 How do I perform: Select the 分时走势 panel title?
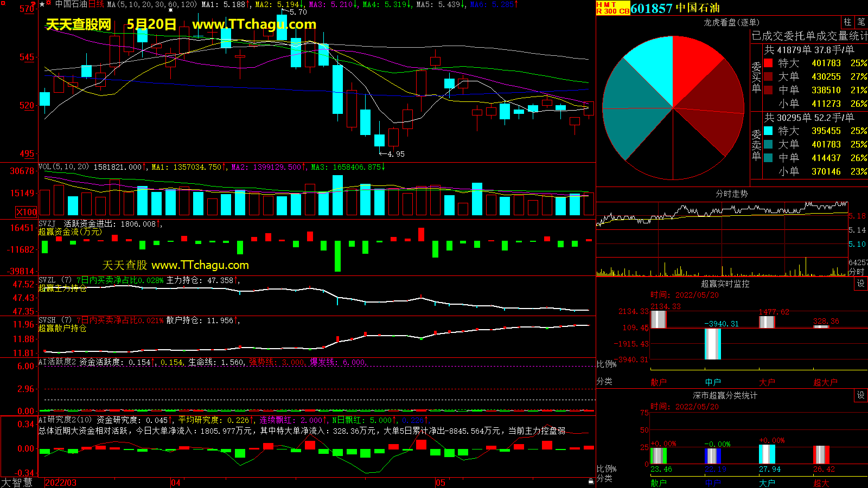(731, 194)
